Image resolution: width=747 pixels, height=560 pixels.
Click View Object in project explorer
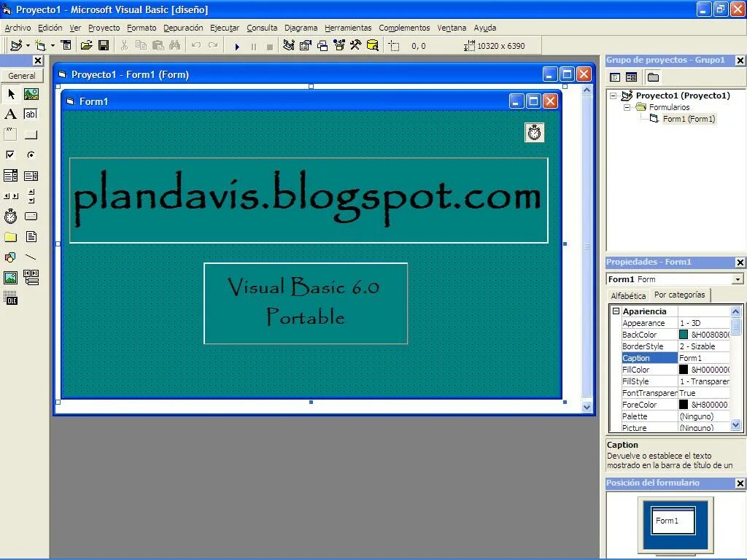pyautogui.click(x=631, y=77)
